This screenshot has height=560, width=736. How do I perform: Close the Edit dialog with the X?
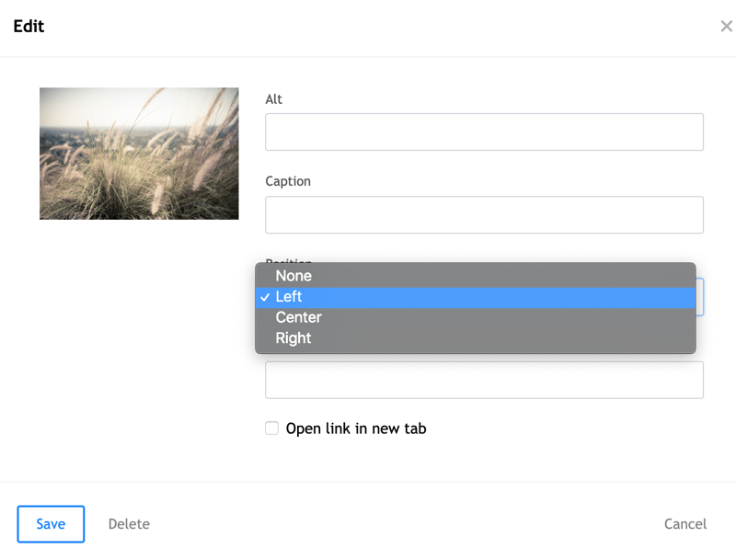pyautogui.click(x=726, y=27)
